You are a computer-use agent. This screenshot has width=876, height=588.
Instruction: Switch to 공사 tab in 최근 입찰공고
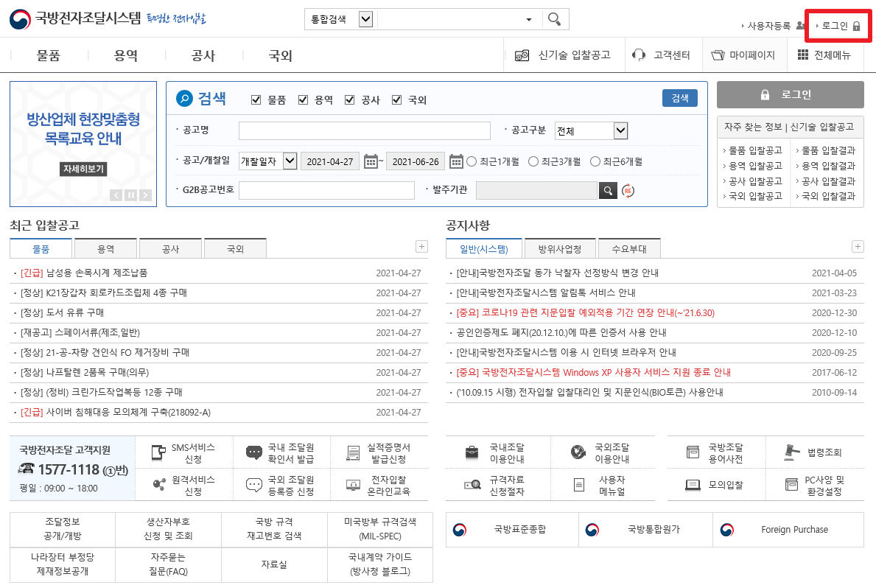[170, 249]
